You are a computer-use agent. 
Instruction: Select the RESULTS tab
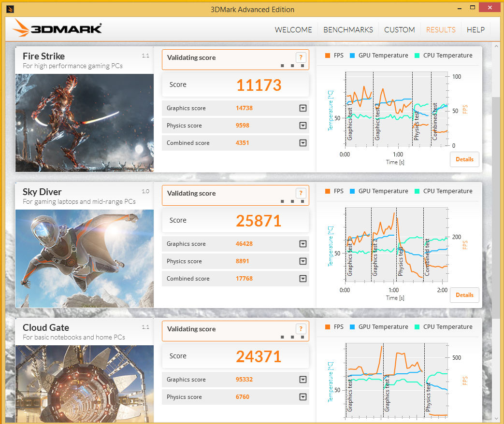[x=441, y=30]
